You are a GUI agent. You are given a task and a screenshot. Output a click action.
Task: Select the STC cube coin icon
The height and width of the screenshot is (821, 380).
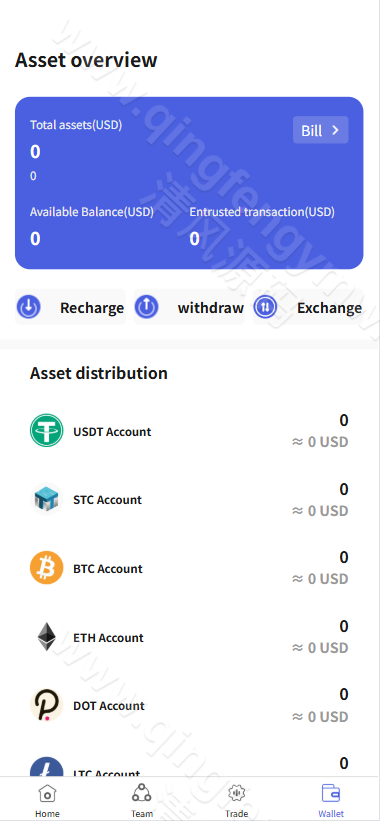pos(47,499)
